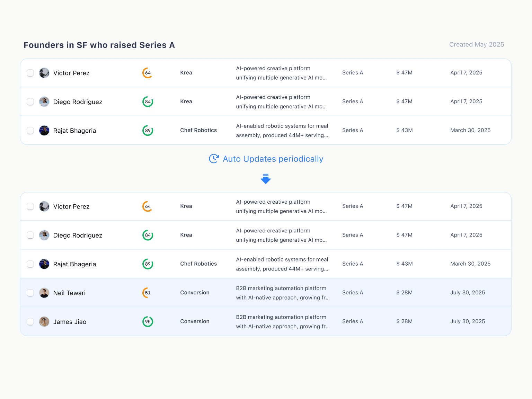Click the orange score 51 ring
The width and height of the screenshot is (532, 399).
[148, 293]
